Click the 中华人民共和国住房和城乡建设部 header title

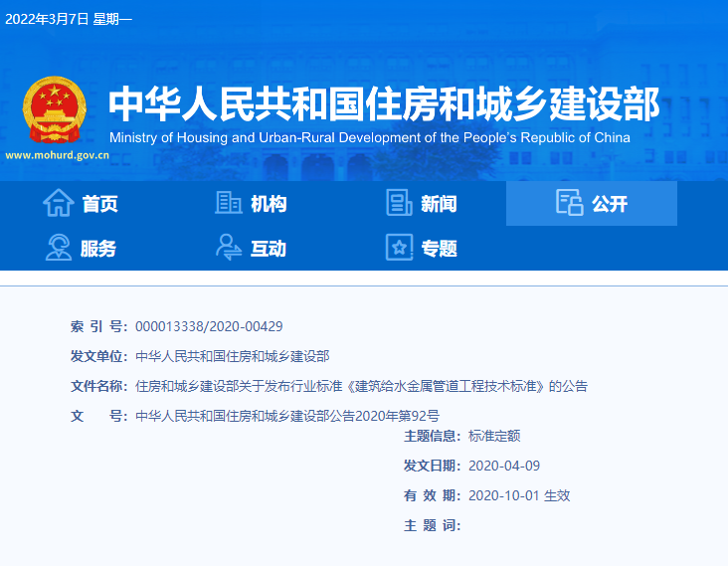click(x=383, y=103)
